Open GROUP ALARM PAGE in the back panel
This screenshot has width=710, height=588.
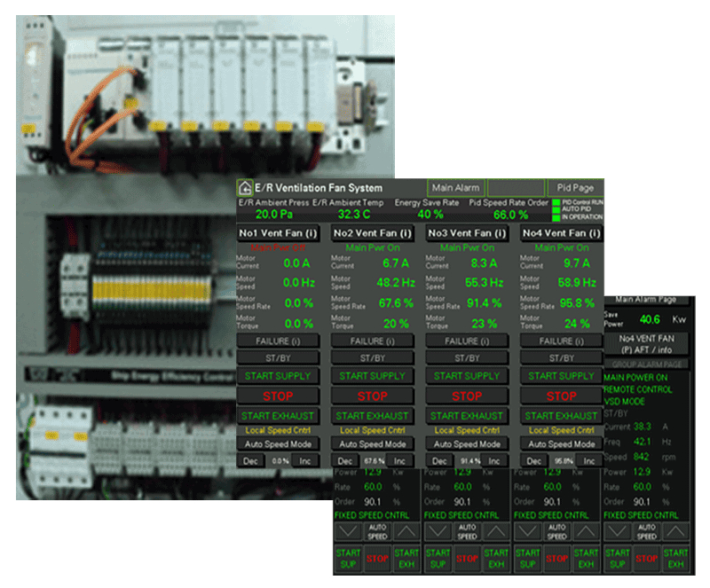(x=647, y=364)
